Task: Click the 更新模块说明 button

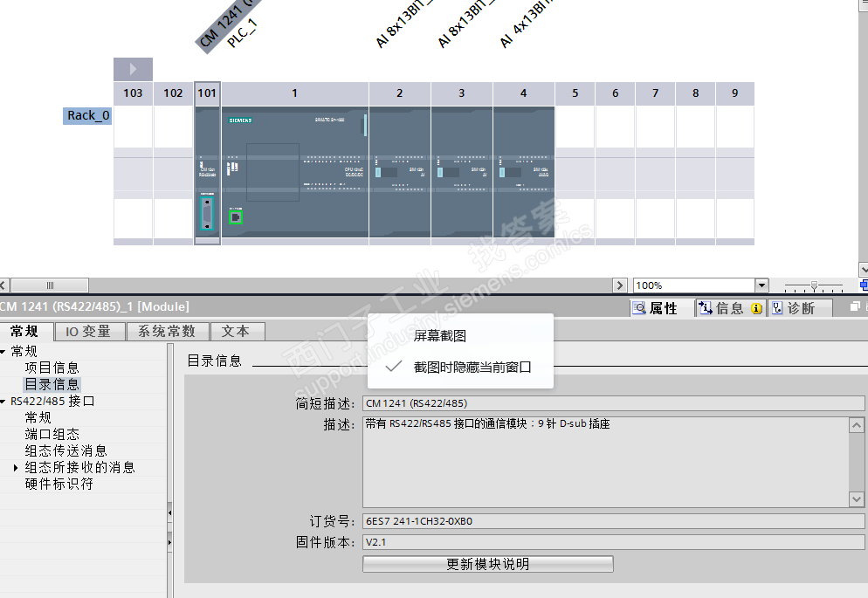Action: [x=487, y=564]
